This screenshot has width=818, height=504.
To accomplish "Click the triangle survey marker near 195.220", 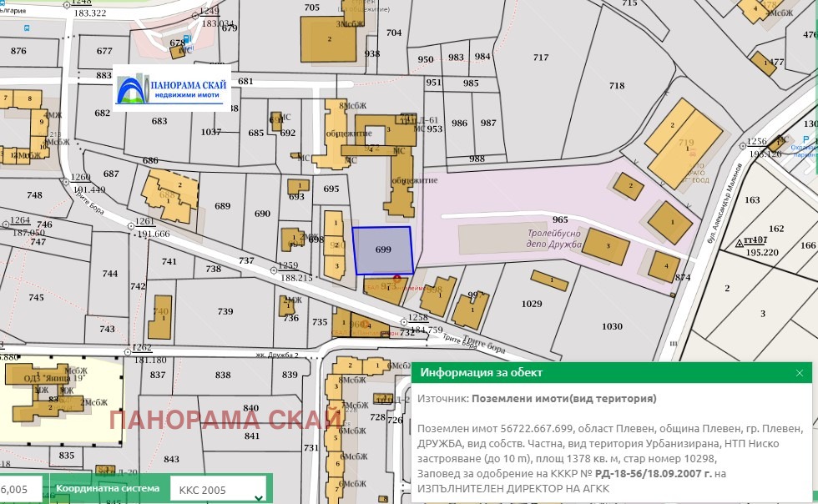I will pos(740,244).
